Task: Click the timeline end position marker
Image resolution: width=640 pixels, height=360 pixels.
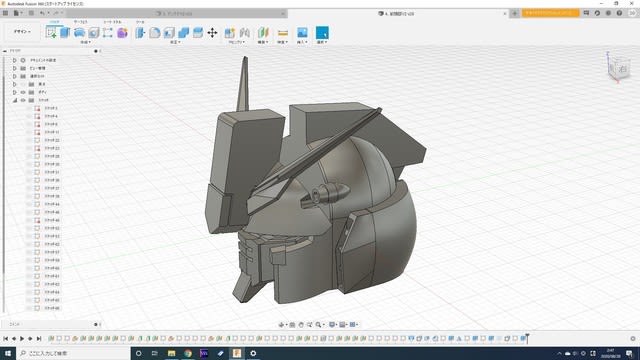Action: pyautogui.click(x=527, y=338)
